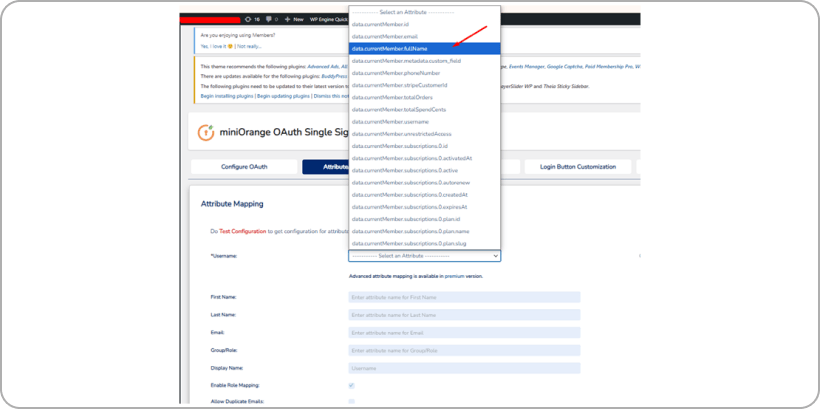Select subscriptions.0.active option
Screen dimensions: 820x409
425,171
